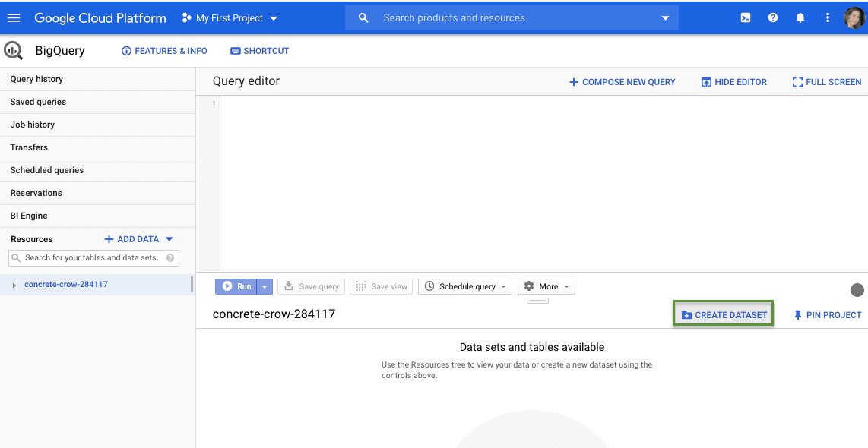Click Create Dataset
The width and height of the screenshot is (868, 448).
(x=724, y=314)
